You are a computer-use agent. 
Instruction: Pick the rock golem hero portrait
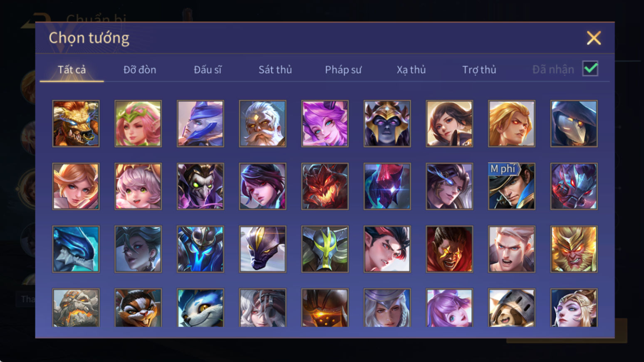click(x=76, y=308)
